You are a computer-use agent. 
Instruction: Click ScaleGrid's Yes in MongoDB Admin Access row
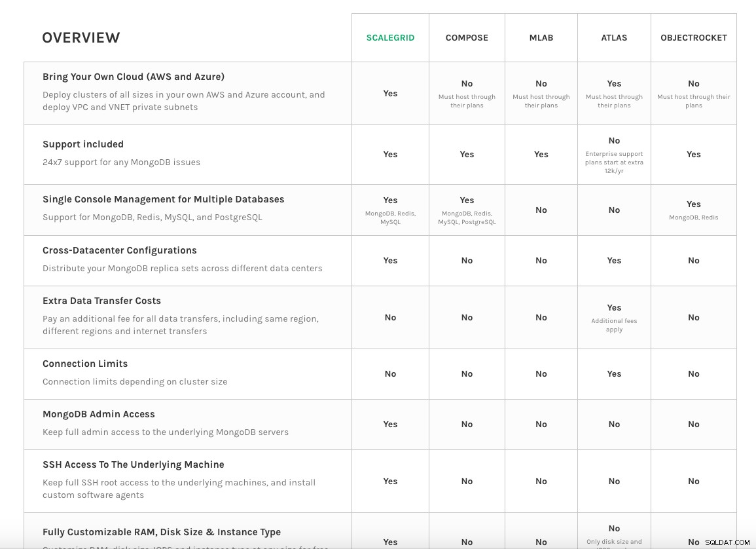tap(391, 425)
